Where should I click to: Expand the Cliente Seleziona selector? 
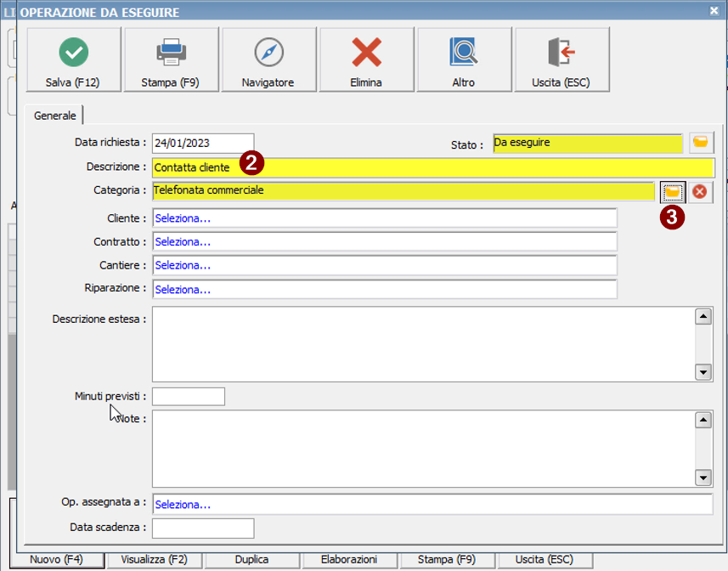pyautogui.click(x=384, y=218)
